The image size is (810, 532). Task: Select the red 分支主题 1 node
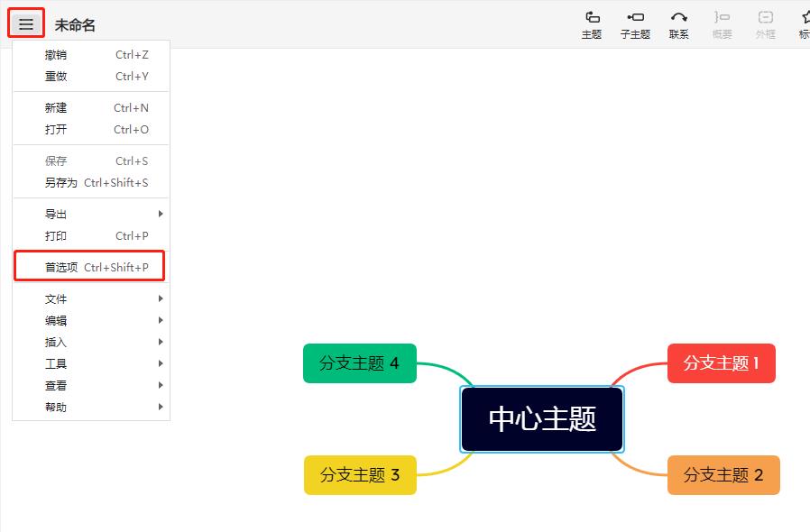click(721, 363)
